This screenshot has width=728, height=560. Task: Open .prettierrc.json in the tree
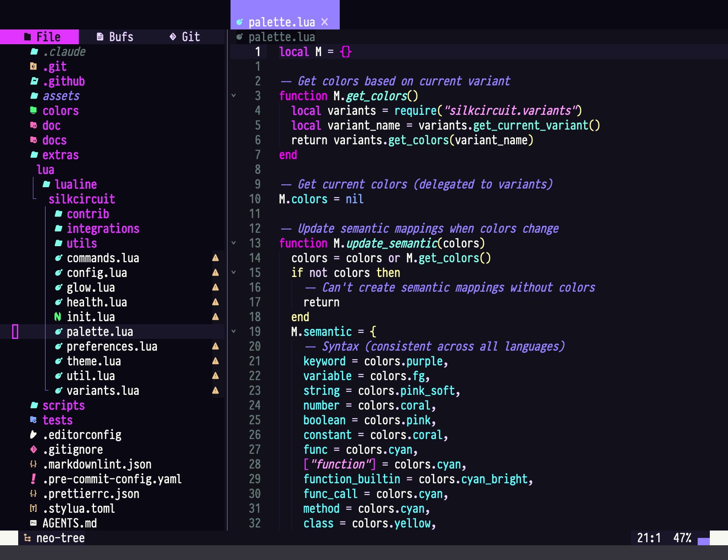click(91, 494)
